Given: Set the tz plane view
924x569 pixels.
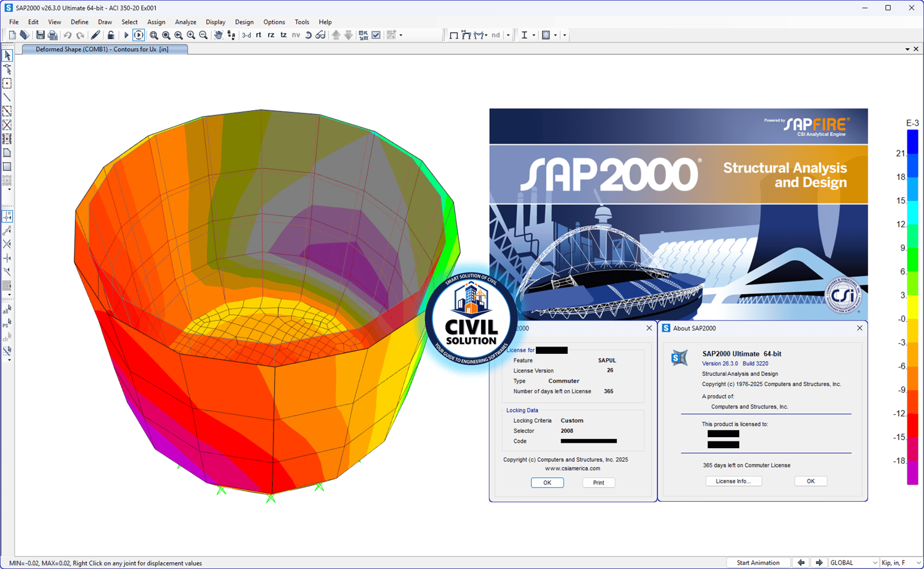Looking at the screenshot, I should (x=283, y=35).
